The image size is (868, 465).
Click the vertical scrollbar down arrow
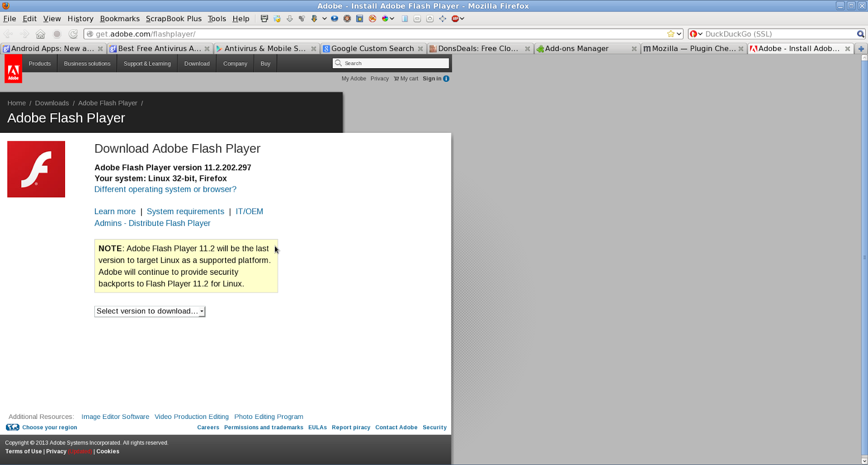pos(864,461)
